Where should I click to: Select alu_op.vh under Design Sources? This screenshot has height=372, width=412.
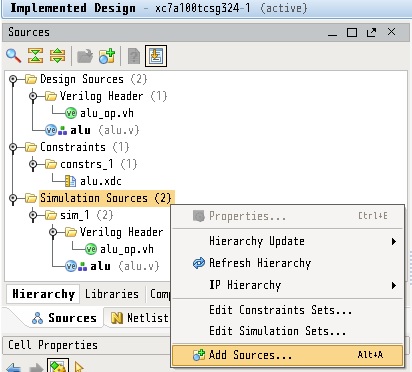click(x=107, y=113)
